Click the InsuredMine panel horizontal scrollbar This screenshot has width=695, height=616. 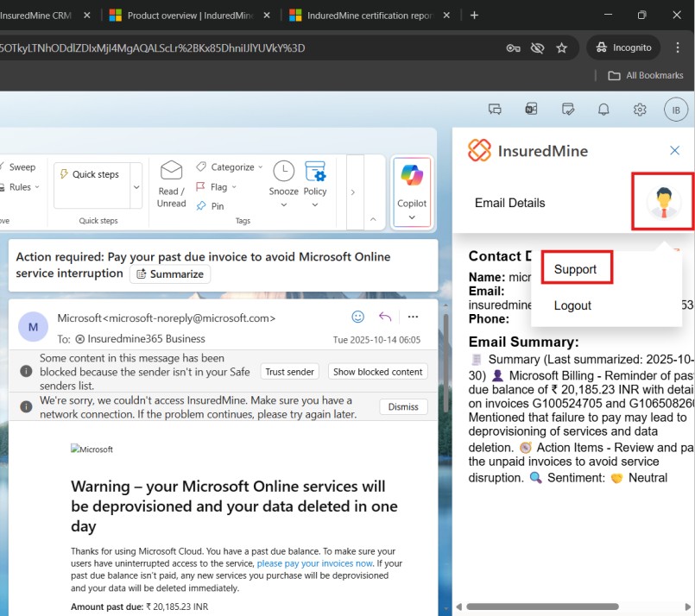tap(544, 607)
